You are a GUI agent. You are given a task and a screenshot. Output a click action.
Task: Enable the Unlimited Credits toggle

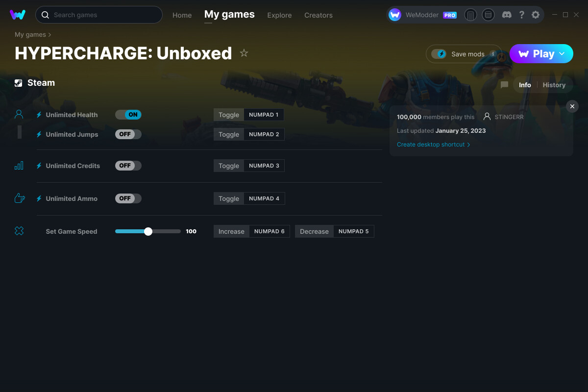pyautogui.click(x=128, y=166)
